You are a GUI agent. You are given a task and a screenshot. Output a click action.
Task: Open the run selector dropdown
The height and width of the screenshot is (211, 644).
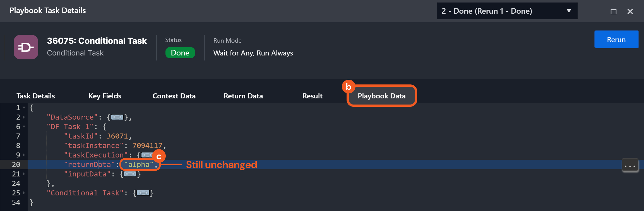pos(507,11)
